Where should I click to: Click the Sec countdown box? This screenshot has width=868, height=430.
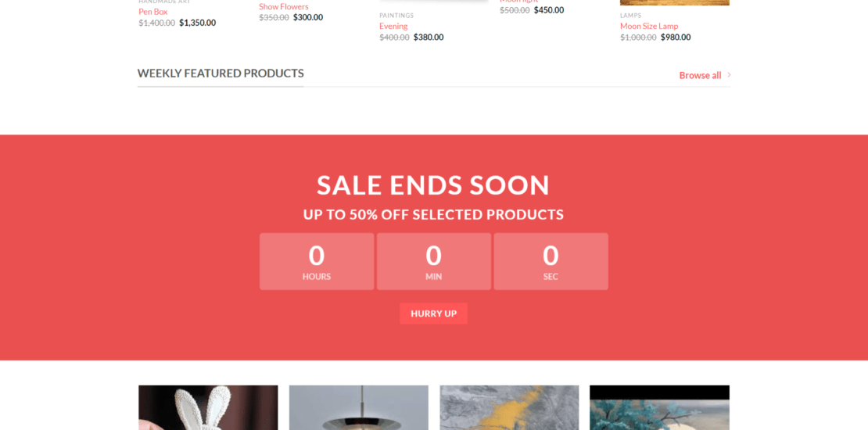(551, 261)
